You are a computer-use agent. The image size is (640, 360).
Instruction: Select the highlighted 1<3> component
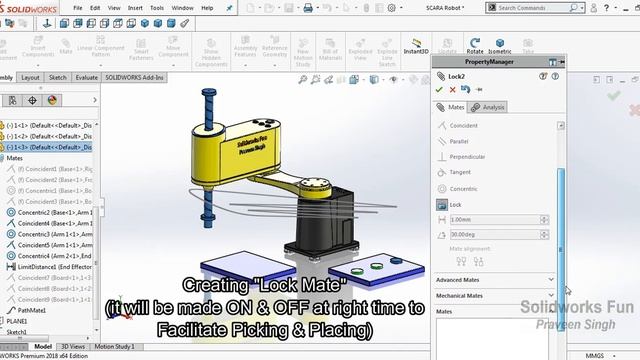tap(46, 147)
